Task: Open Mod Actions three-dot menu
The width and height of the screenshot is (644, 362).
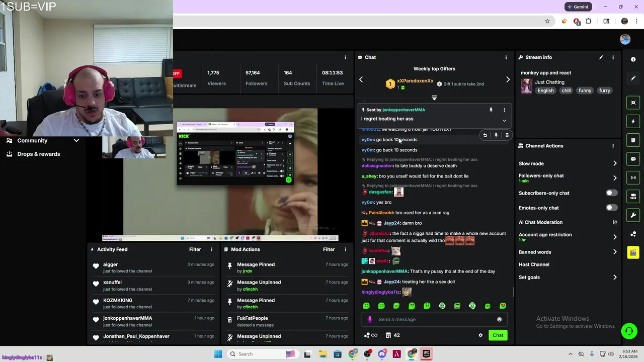Action: (x=345, y=249)
